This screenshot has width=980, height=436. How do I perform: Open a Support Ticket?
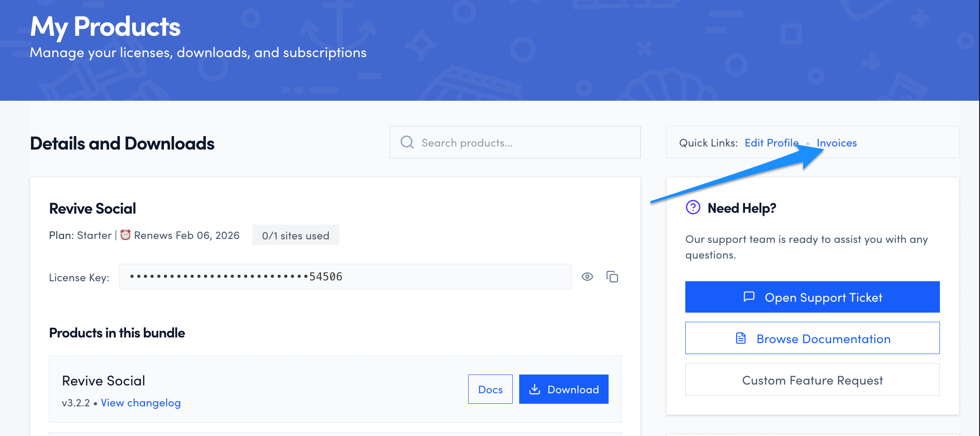click(x=812, y=297)
